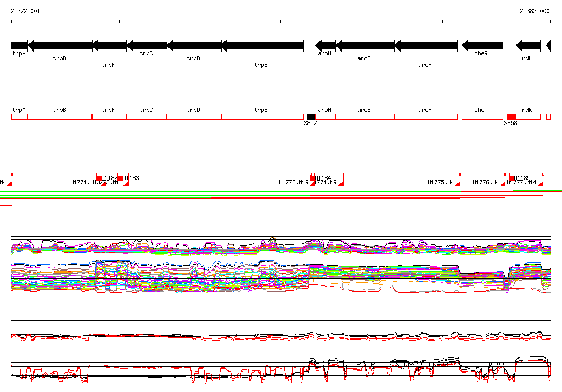Select the red-outlined aroB box

[x=365, y=116]
